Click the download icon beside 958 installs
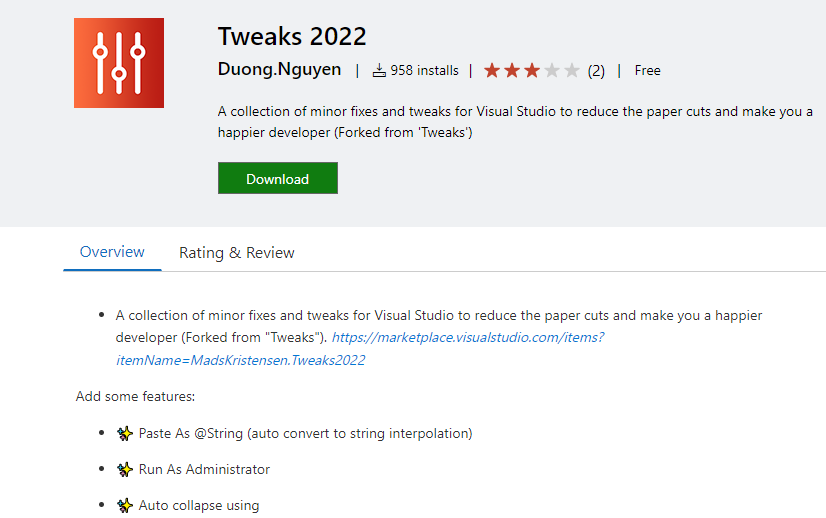Screen dimensions: 826x518 click(x=379, y=71)
